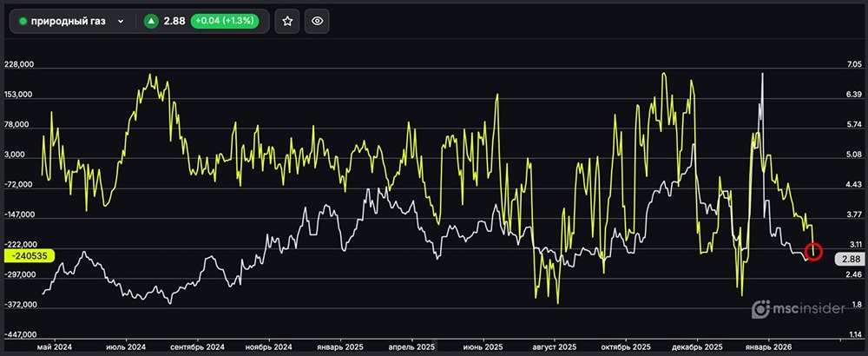This screenshot has height=356, width=868.
Task: Click the май 2024 time axis label
Action: [54, 347]
